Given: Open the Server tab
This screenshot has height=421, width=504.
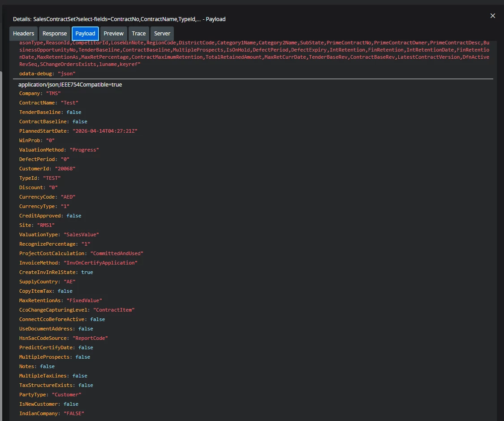Looking at the screenshot, I should 162,34.
